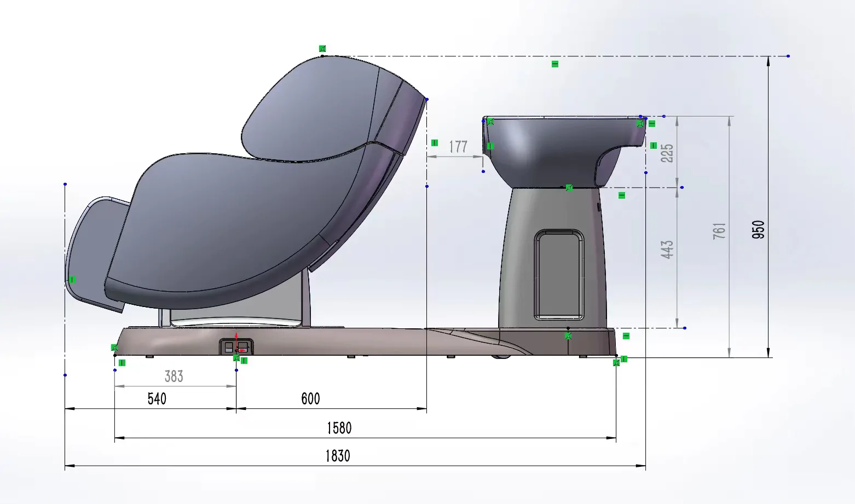Click the relation icon at chair's top point
The width and height of the screenshot is (855, 504).
(x=322, y=49)
